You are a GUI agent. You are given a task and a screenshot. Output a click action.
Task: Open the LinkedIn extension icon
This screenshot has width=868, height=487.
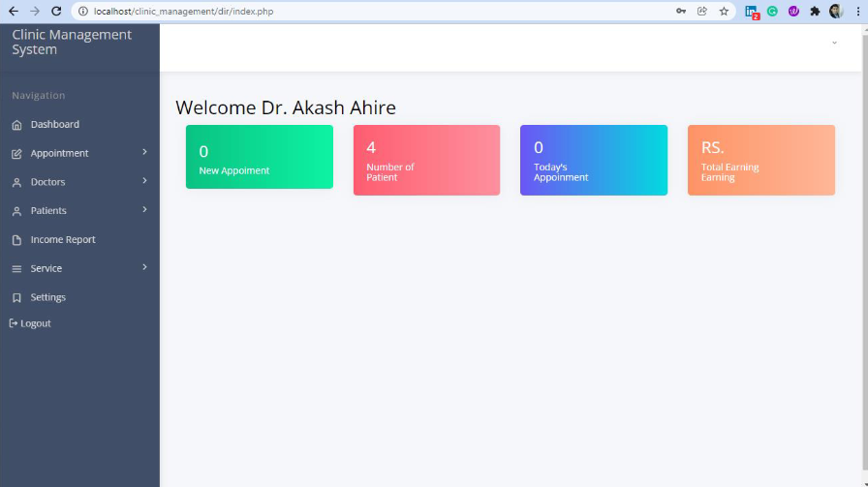tap(752, 12)
